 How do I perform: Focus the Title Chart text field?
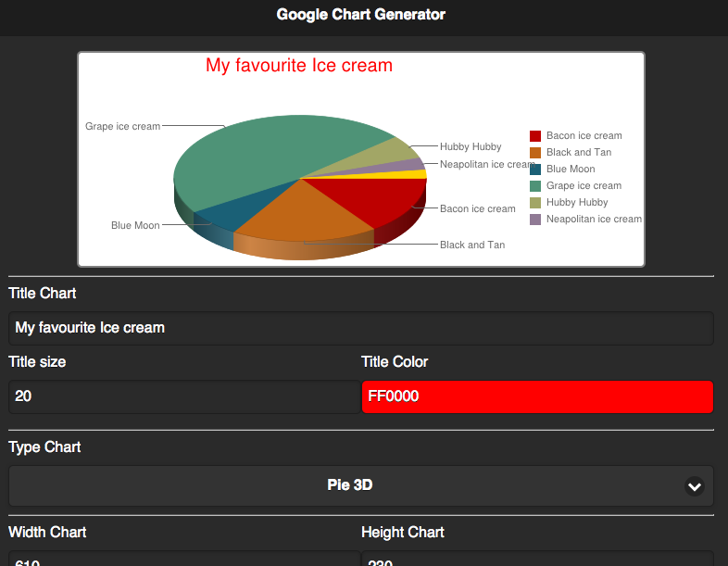(360, 328)
